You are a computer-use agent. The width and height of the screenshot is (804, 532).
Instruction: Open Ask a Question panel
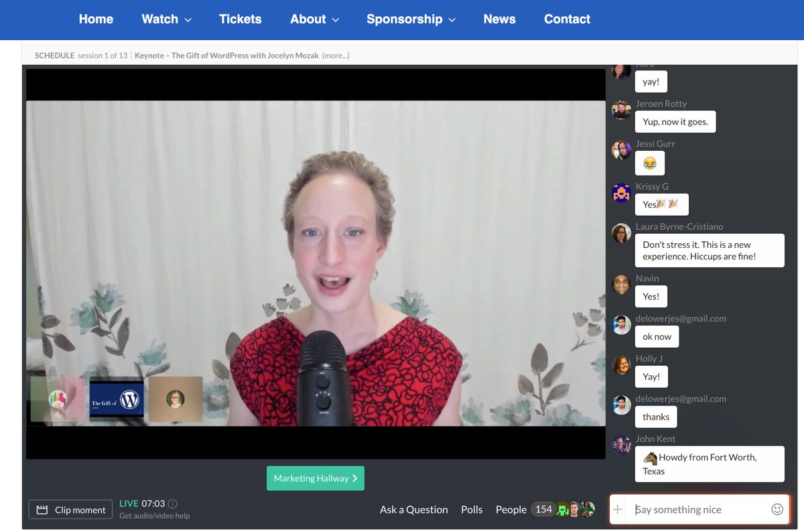413,510
